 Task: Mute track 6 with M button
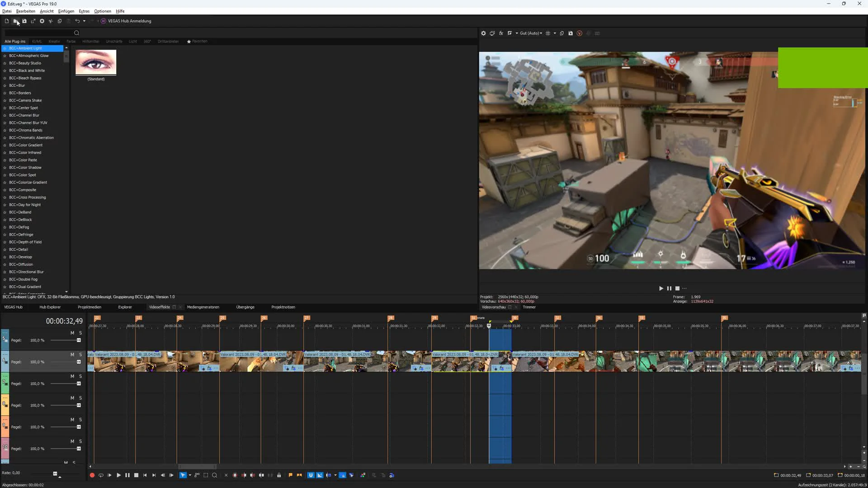tap(72, 355)
